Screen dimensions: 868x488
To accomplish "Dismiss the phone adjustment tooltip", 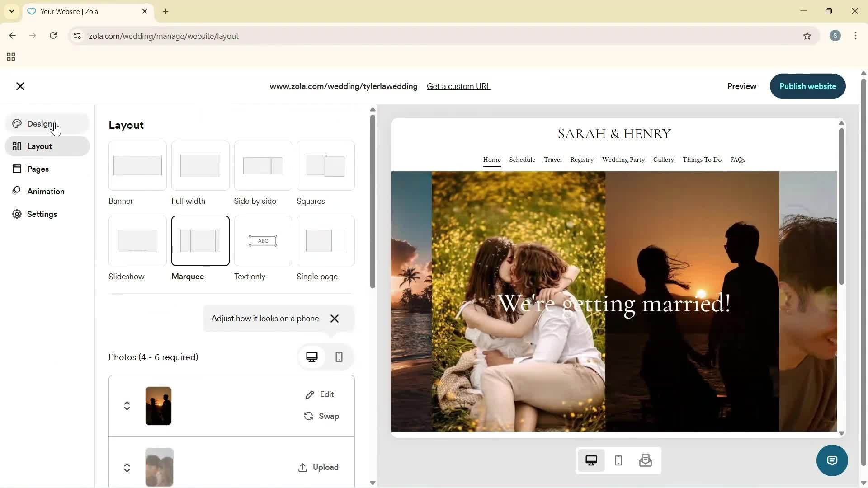I will (x=335, y=319).
